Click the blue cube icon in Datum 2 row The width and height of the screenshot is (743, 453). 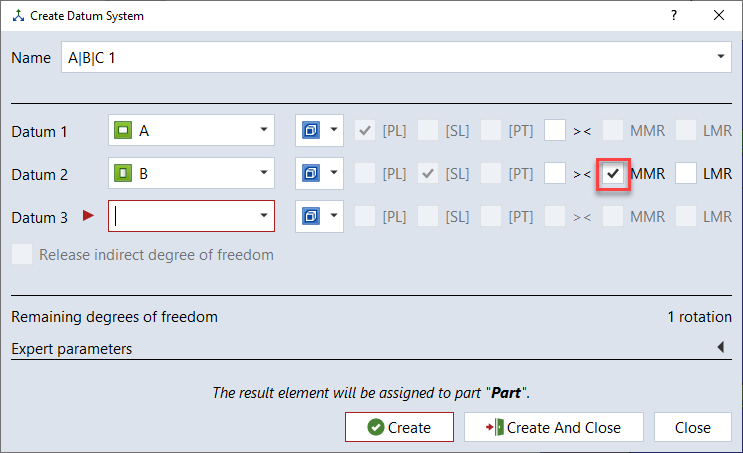pyautogui.click(x=310, y=174)
